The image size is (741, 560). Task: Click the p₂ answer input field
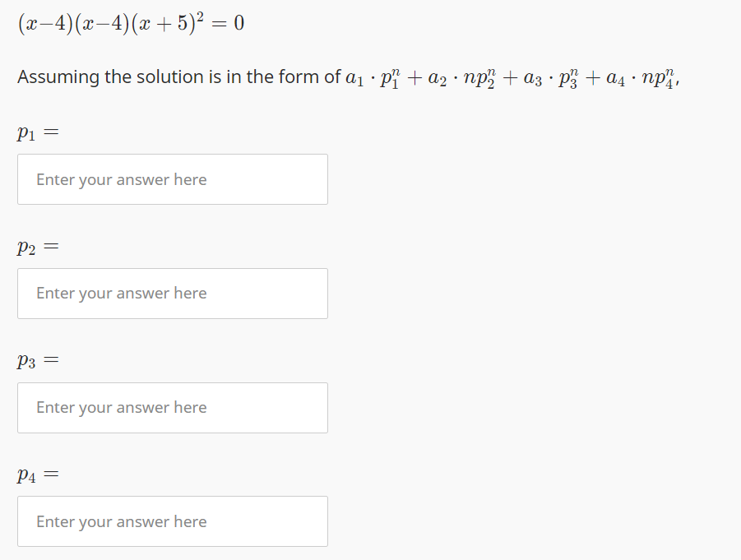[x=173, y=294]
